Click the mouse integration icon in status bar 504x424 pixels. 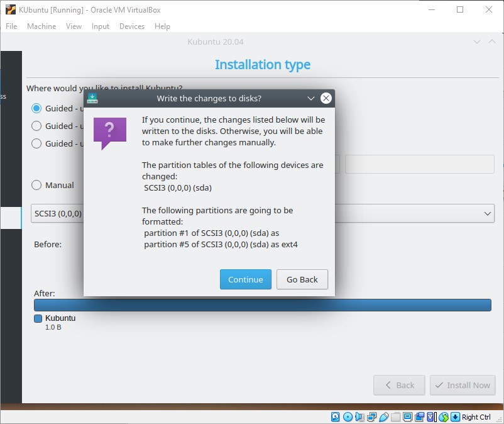[443, 417]
